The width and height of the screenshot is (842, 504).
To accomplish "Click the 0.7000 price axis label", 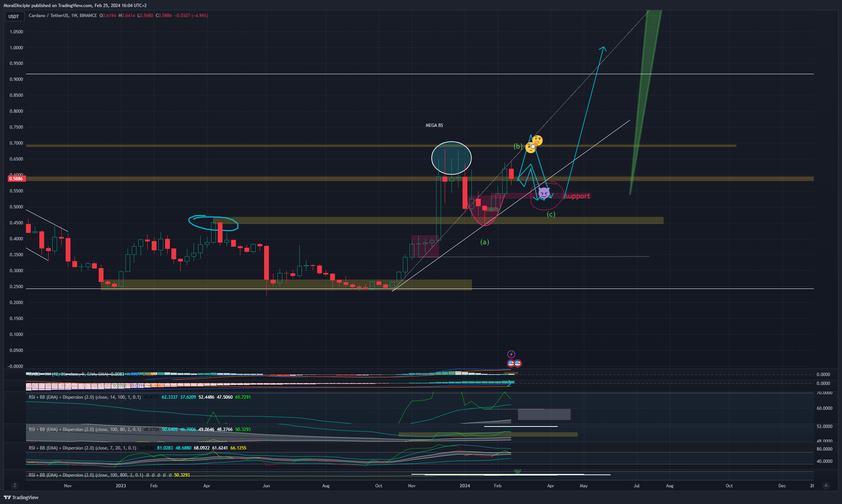I will click(16, 143).
